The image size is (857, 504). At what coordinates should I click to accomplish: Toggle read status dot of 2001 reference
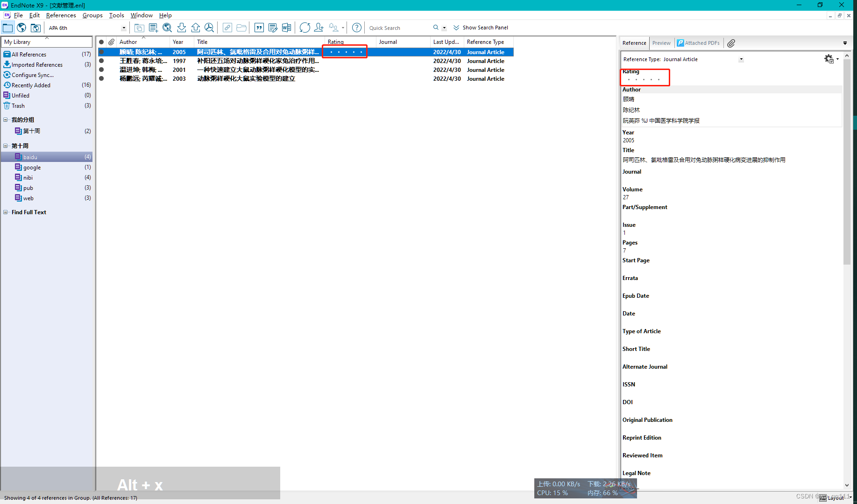click(x=101, y=70)
